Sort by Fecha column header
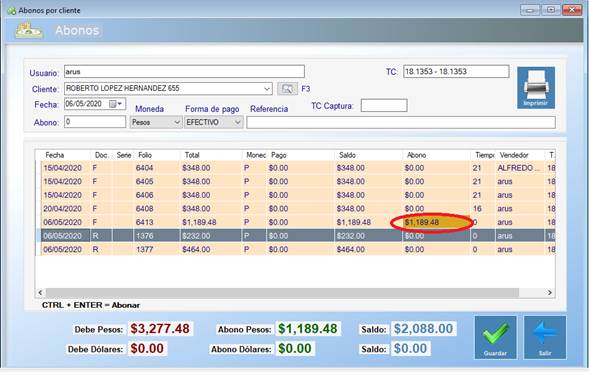Viewport: 589px width, 372px height. 55,155
